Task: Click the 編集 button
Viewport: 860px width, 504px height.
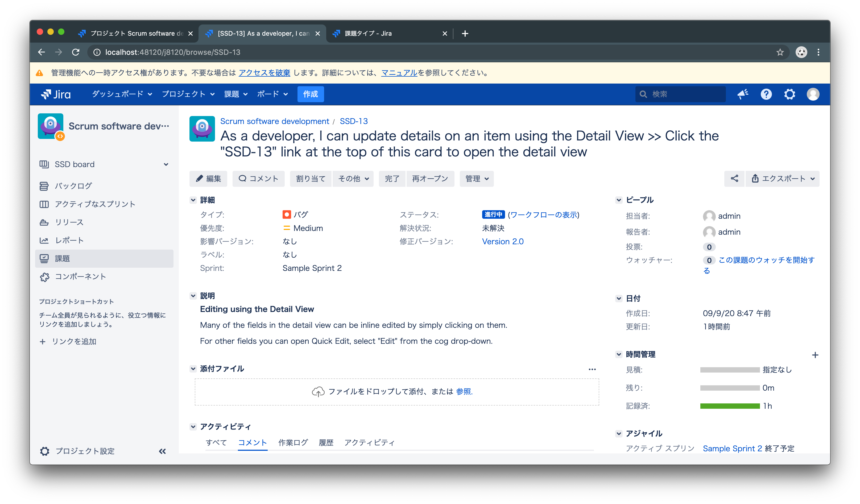Action: [208, 179]
